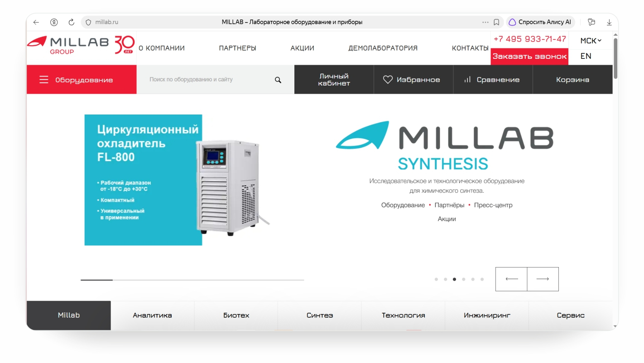The height and width of the screenshot is (363, 644).
Task: Click the Millab Group logo
Action: [x=68, y=45]
